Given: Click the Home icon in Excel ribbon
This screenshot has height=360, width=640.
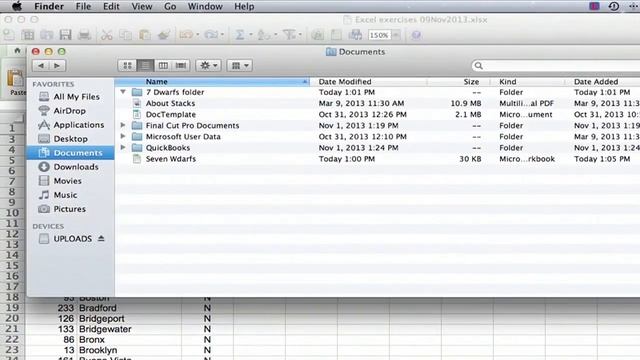Looking at the screenshot, I should (17, 51).
